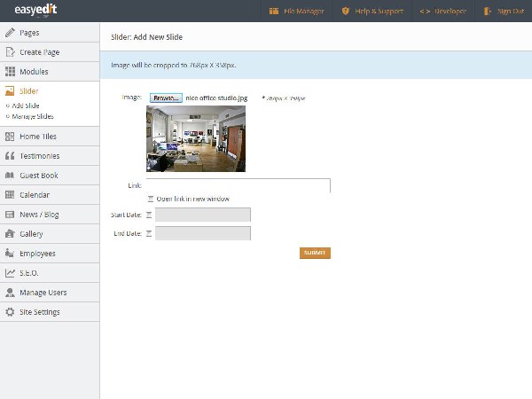Open the File Manager menu item

pos(297,12)
